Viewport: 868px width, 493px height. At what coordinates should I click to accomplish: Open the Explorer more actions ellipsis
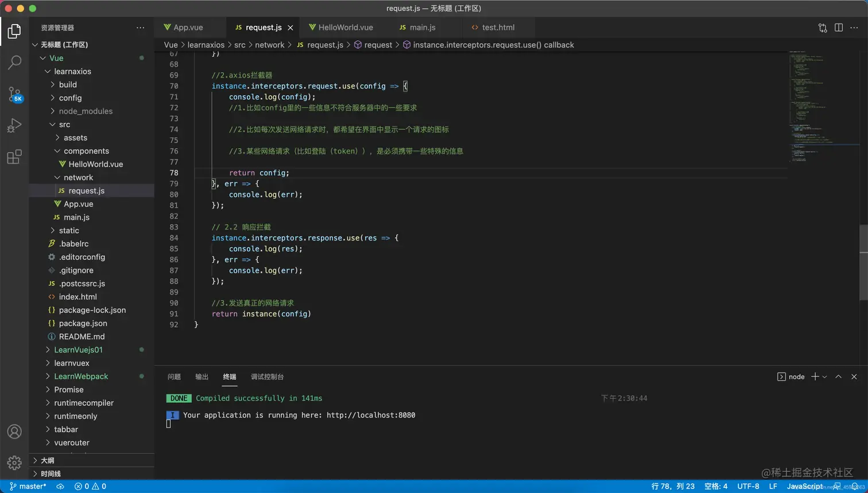(x=141, y=28)
